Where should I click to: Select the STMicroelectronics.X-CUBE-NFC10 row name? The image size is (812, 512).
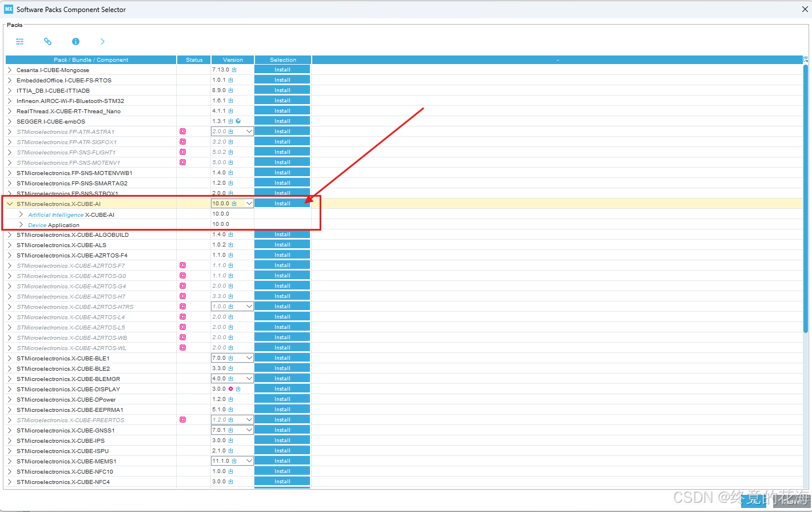[65, 471]
